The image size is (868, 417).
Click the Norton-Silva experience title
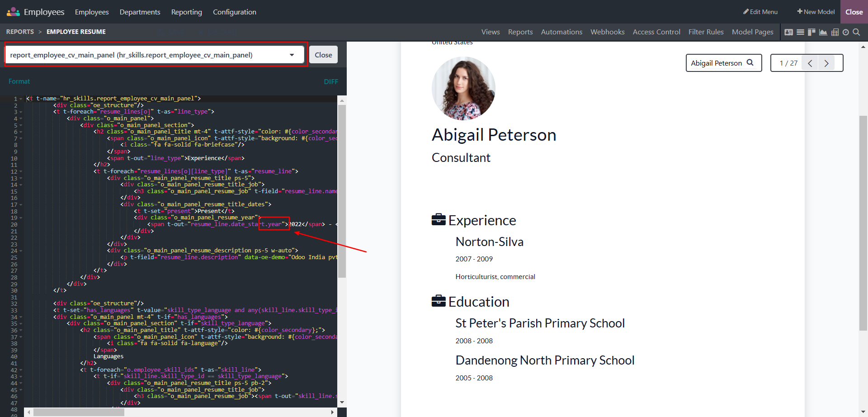489,242
